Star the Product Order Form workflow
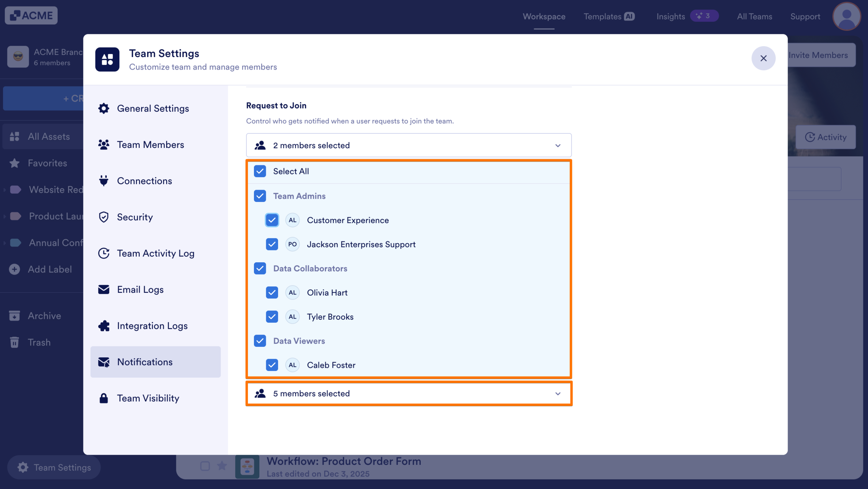868x489 pixels. (222, 466)
